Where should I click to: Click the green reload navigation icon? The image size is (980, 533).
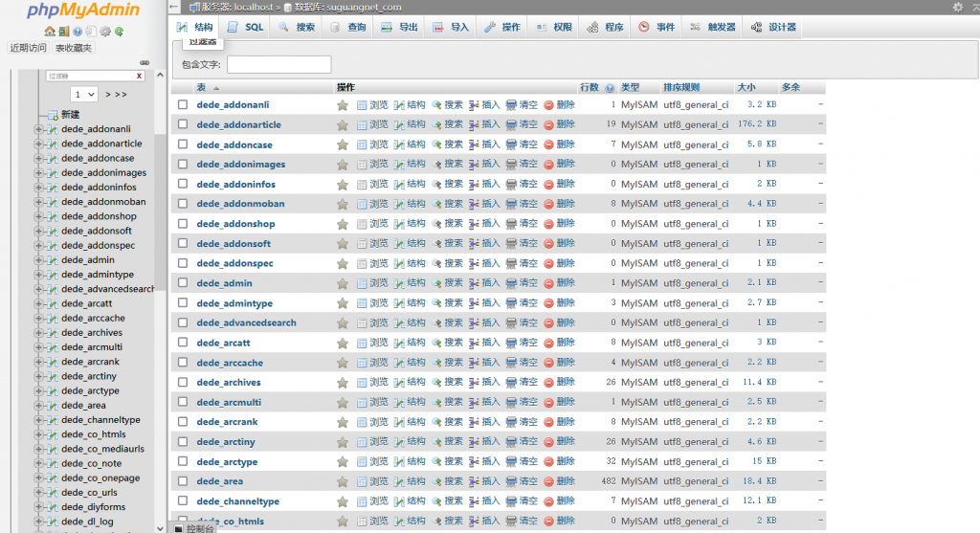point(119,32)
